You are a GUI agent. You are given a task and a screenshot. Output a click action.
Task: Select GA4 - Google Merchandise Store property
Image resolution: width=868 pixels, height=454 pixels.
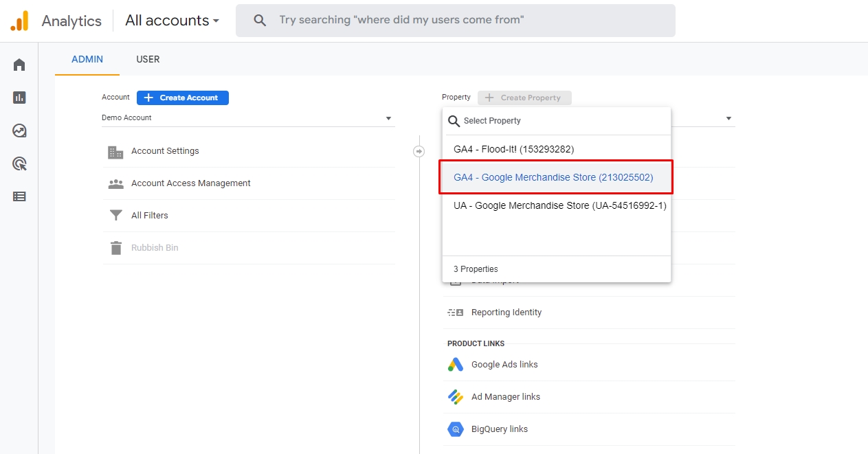[556, 177]
